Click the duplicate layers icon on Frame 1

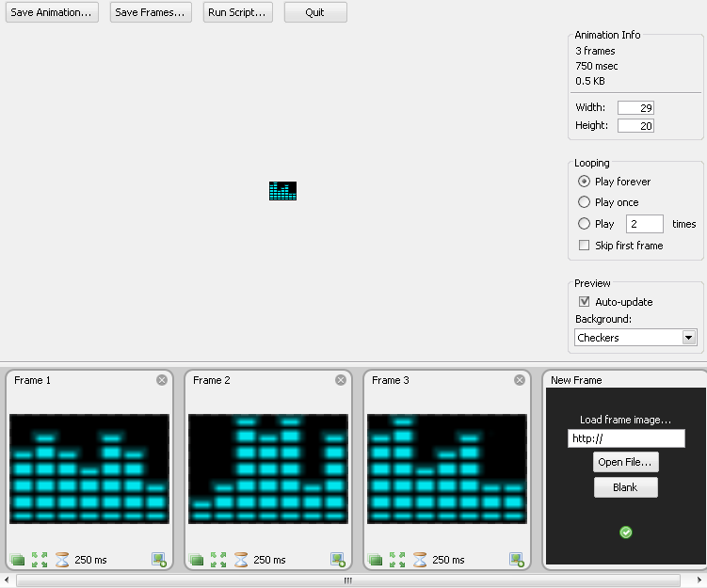click(17, 560)
